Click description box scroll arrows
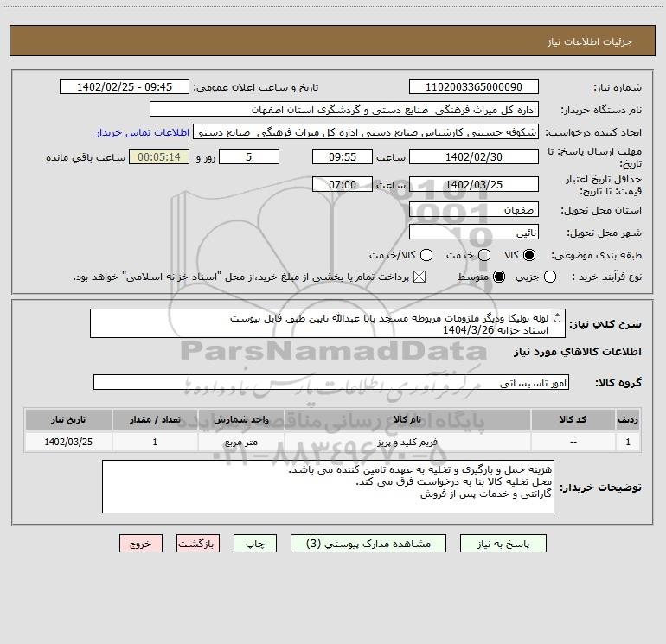This screenshot has height=644, width=666. (x=558, y=317)
